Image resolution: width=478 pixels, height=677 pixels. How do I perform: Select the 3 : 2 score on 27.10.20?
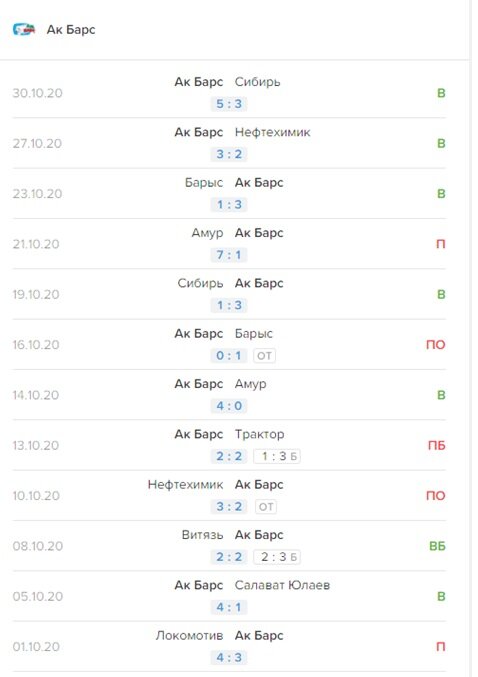(229, 154)
